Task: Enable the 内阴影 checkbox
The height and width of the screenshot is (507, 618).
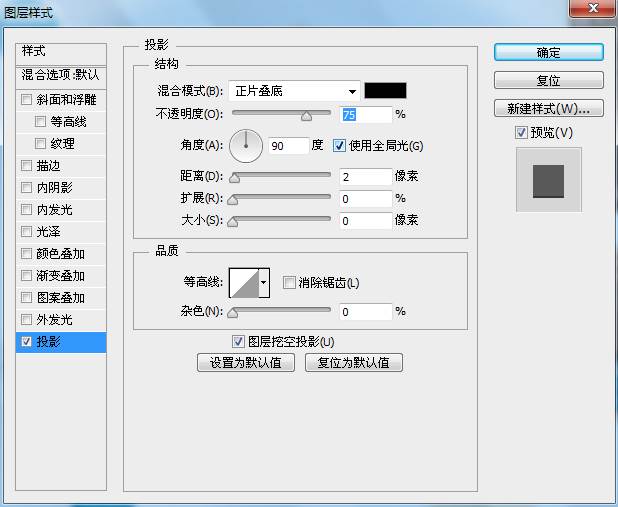Action: coord(26,187)
